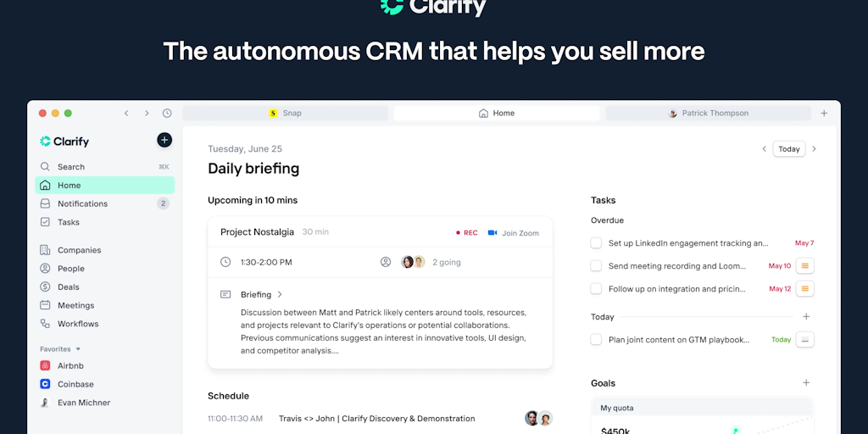This screenshot has width=868, height=434.
Task: Click the attendee avatars next to 2 going
Action: coord(413,262)
